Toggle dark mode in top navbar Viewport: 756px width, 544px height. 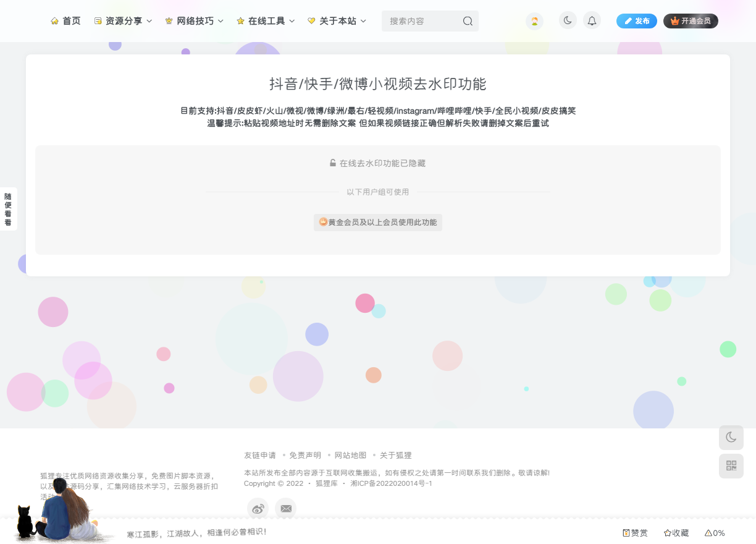click(567, 20)
